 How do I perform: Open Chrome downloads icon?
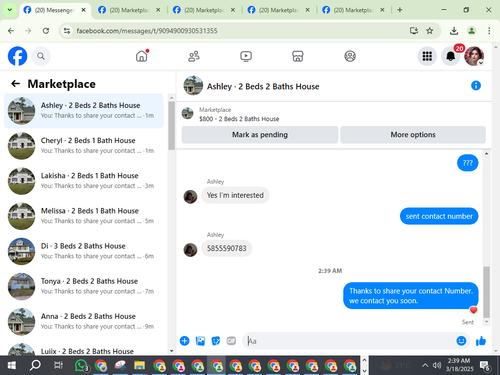[x=454, y=31]
